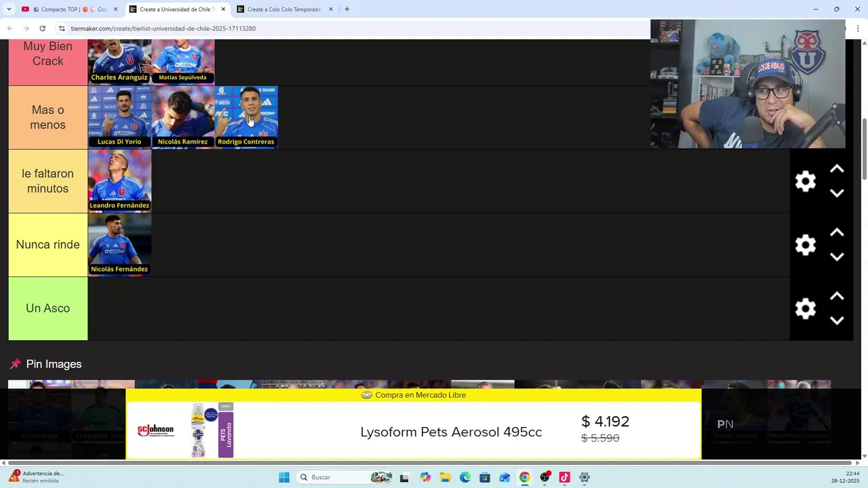Close the 'Create a Universidad de Chile' tab
The image size is (868, 488).
(x=223, y=9)
